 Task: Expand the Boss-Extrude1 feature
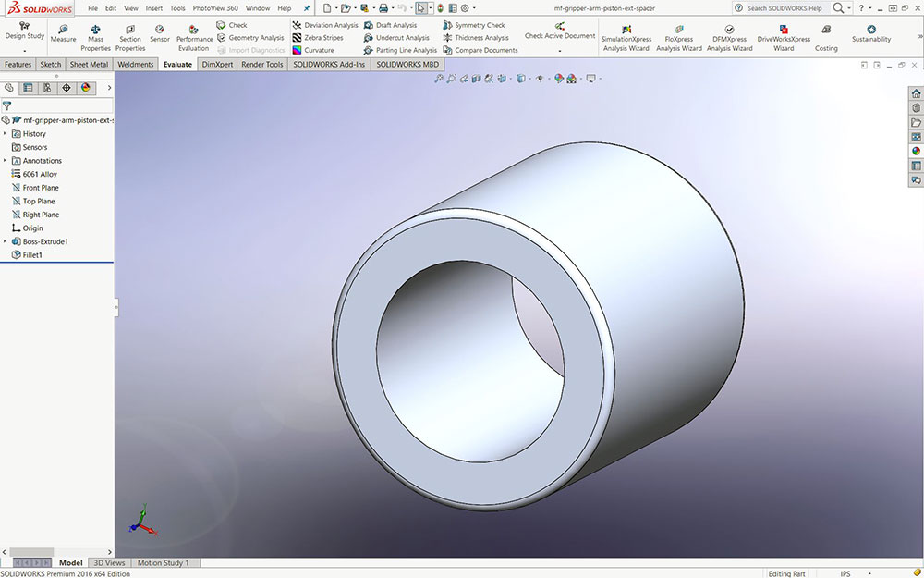click(x=5, y=241)
